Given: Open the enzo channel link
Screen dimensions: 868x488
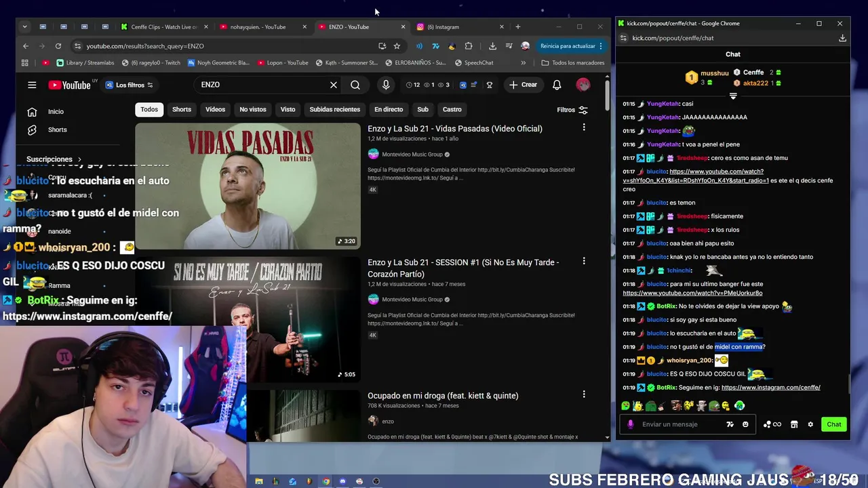Looking at the screenshot, I should (388, 422).
